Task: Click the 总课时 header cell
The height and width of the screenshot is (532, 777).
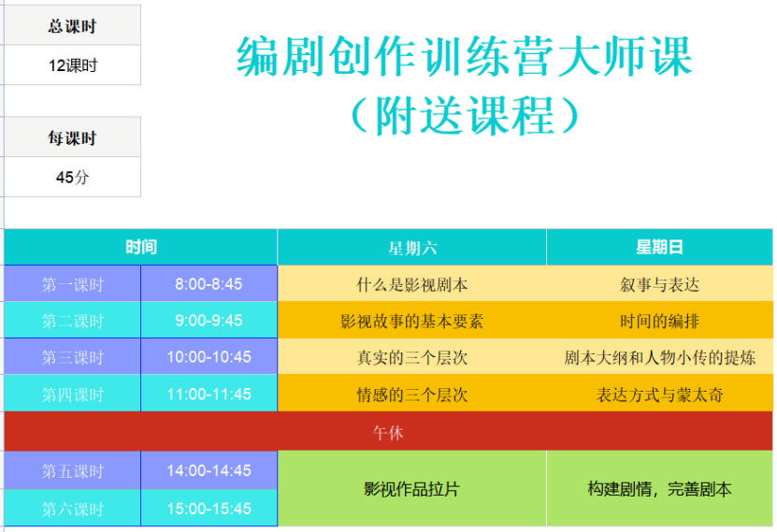Action: click(x=72, y=26)
